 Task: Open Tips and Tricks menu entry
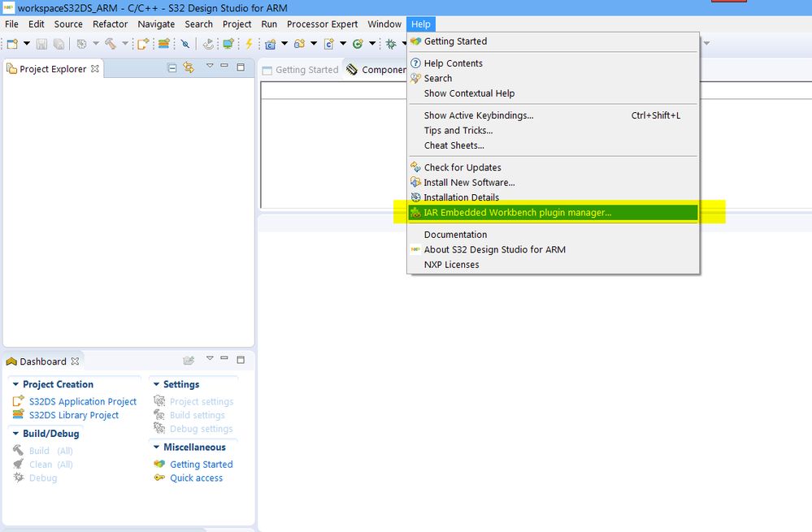553,131
